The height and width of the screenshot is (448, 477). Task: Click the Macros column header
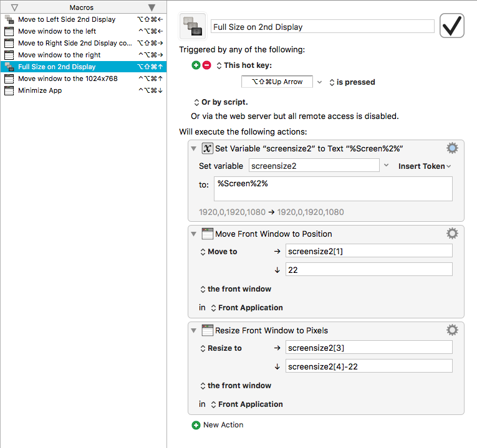coord(83,7)
